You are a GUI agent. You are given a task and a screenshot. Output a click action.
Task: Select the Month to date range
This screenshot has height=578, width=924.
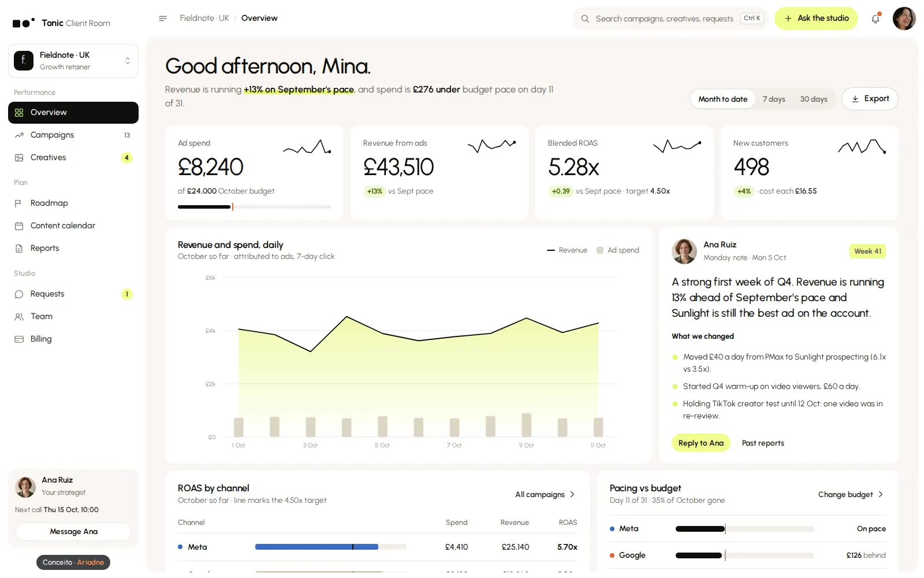[722, 99]
